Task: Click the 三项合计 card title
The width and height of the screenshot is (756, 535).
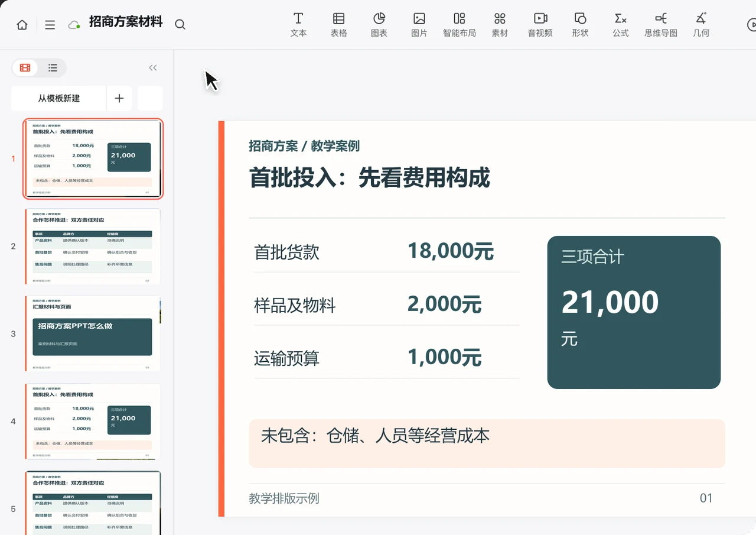Action: [x=592, y=257]
